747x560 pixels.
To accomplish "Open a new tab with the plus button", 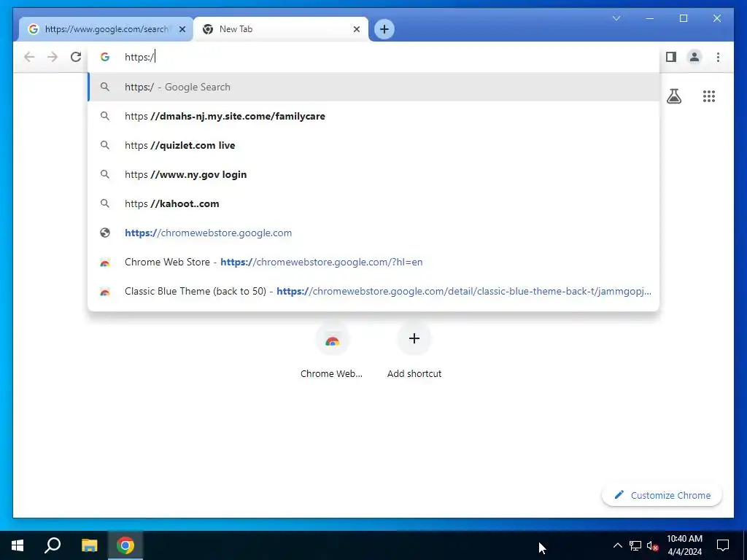I will [384, 29].
